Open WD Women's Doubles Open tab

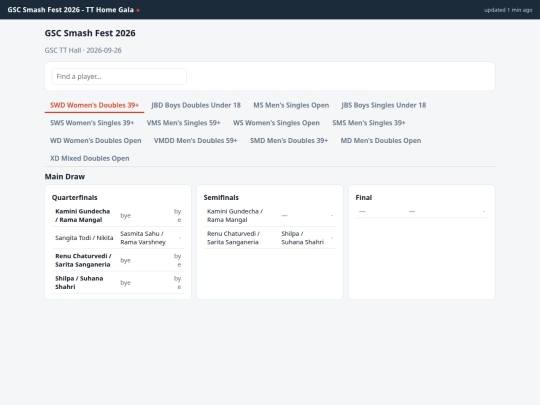[96, 141]
